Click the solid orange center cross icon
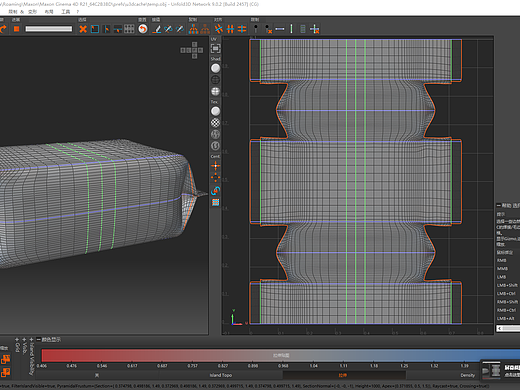This screenshot has width=520, height=390. click(216, 166)
